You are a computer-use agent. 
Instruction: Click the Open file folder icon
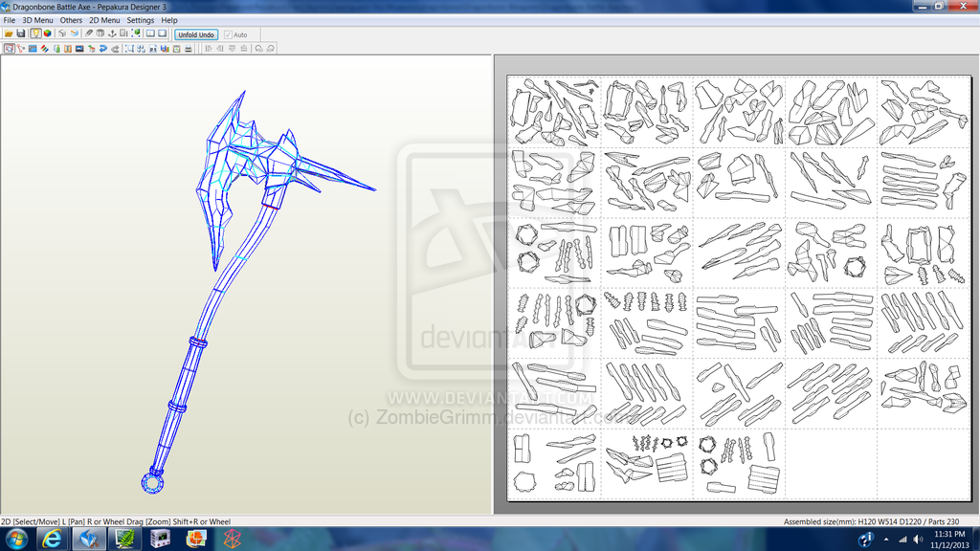pos(9,33)
